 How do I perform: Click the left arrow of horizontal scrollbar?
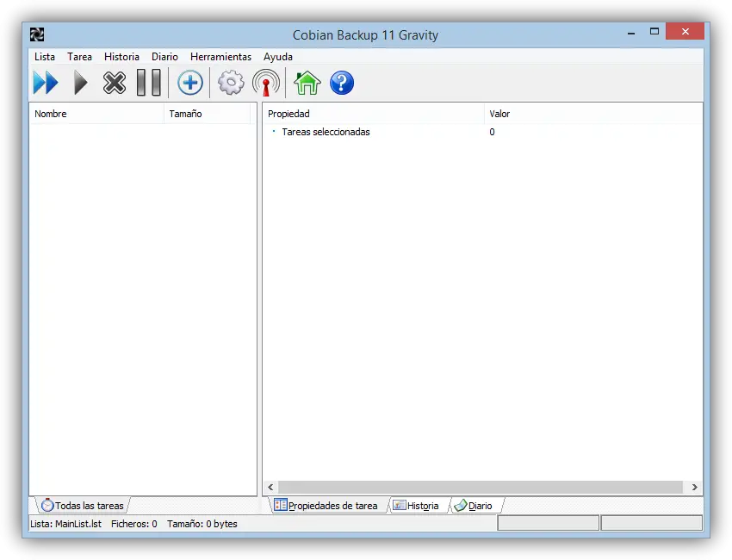[270, 487]
